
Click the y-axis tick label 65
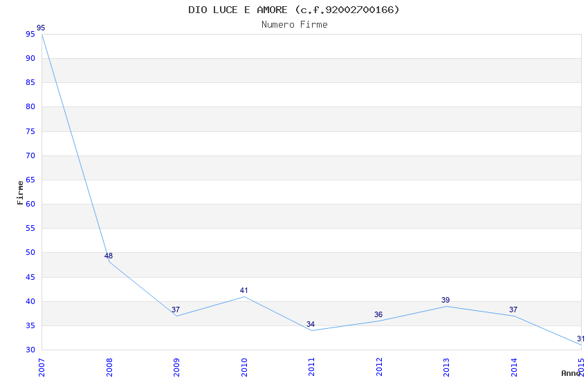[30, 180]
